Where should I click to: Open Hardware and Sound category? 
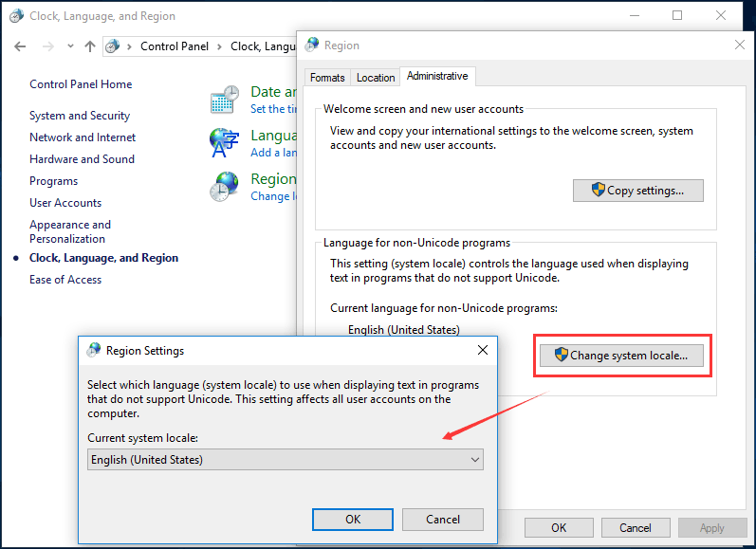click(82, 159)
